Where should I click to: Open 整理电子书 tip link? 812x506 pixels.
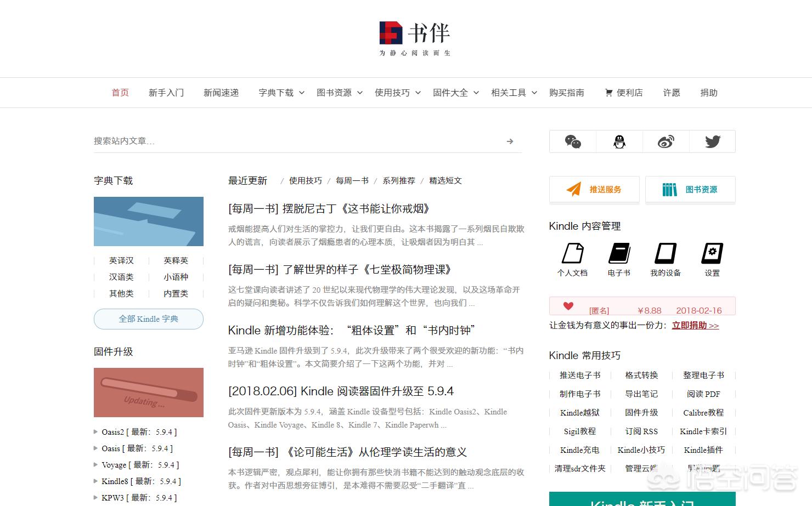pos(703,375)
